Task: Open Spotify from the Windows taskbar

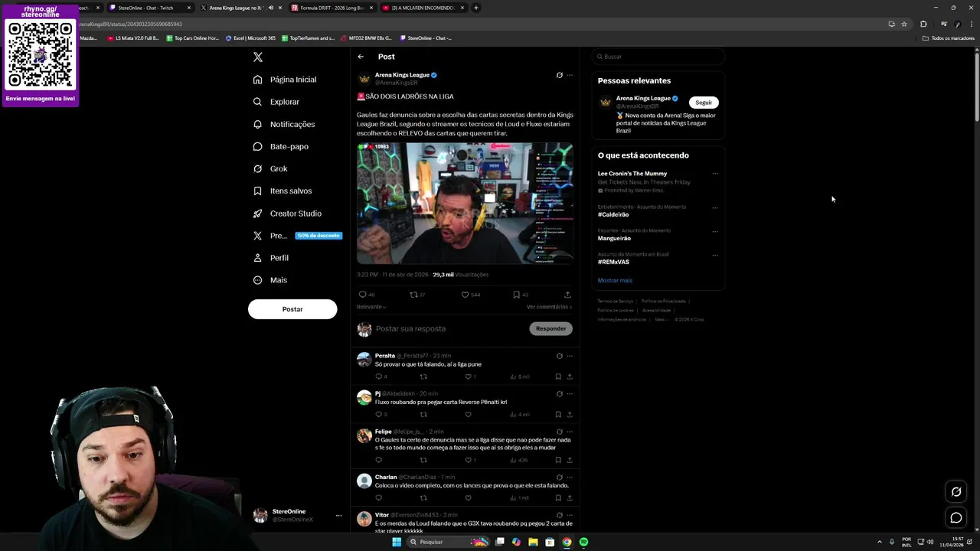Action: click(x=584, y=542)
